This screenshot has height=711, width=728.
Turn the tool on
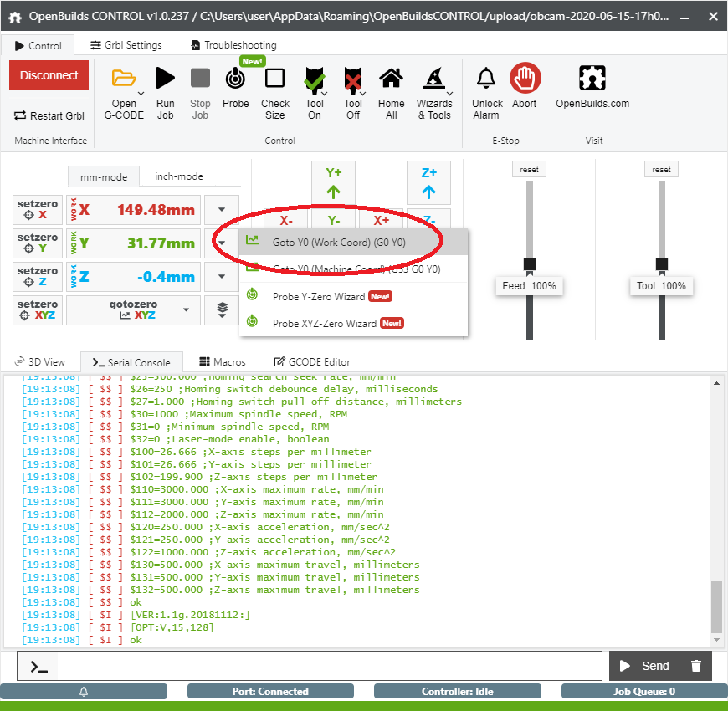coord(315,95)
